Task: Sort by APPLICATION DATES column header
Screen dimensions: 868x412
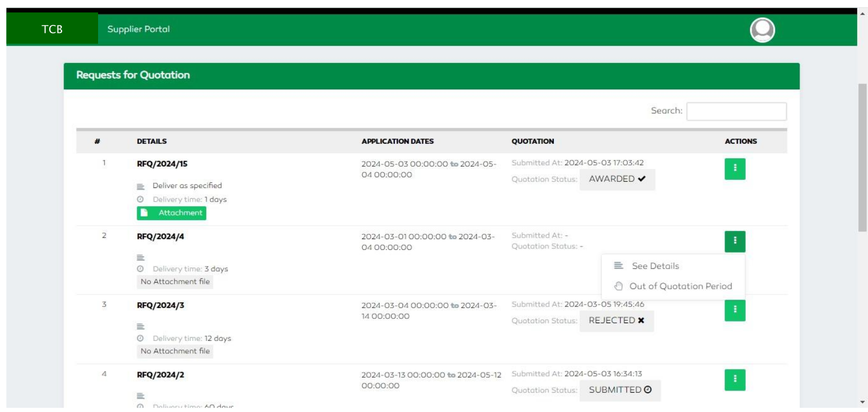Action: (398, 141)
